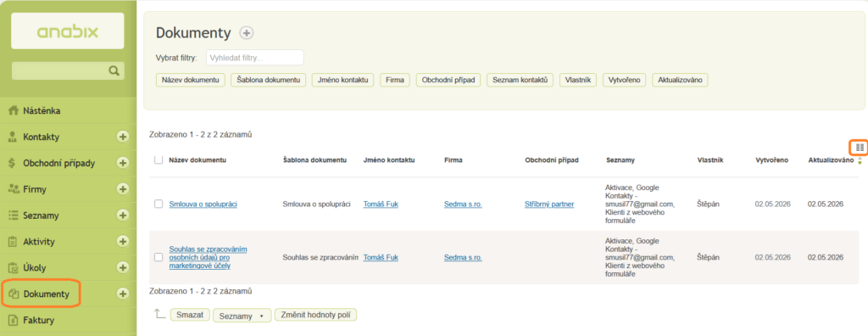Viewport: 868px width, 336px height.
Task: Click the Úkoly checklist icon
Action: (14, 268)
